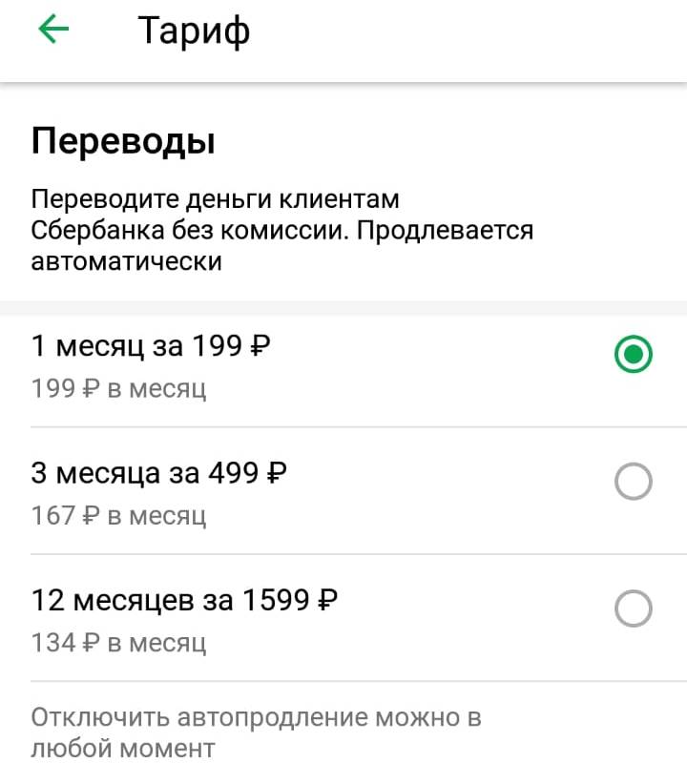
Task: Pick the 12 months radio button
Action: tap(633, 609)
